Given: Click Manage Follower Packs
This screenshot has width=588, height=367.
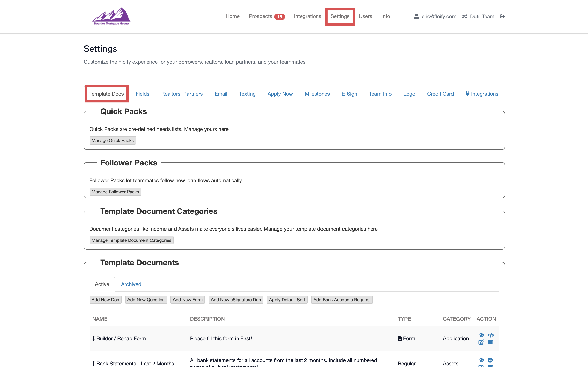Looking at the screenshot, I should coord(115,192).
